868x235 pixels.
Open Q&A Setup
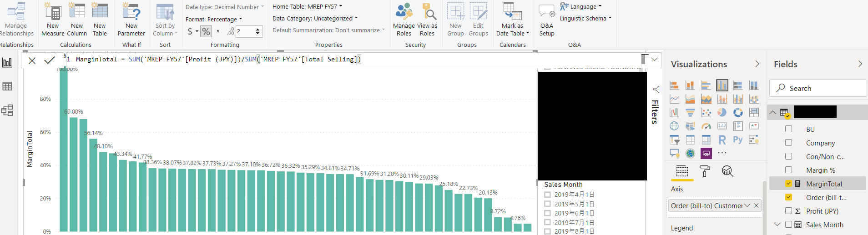coord(547,20)
